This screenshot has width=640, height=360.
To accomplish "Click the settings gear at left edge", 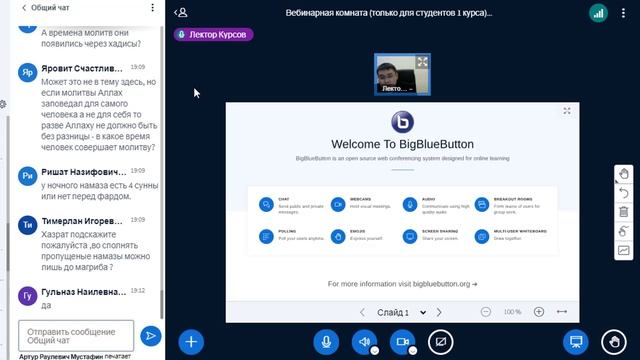I will point(2,104).
